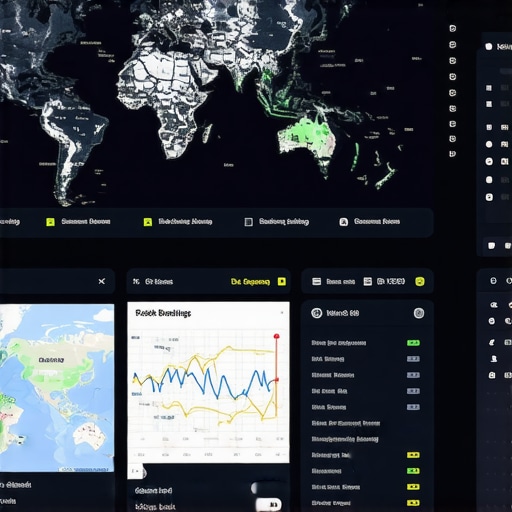Click the yellow square icon in chart panel header

pos(282,282)
